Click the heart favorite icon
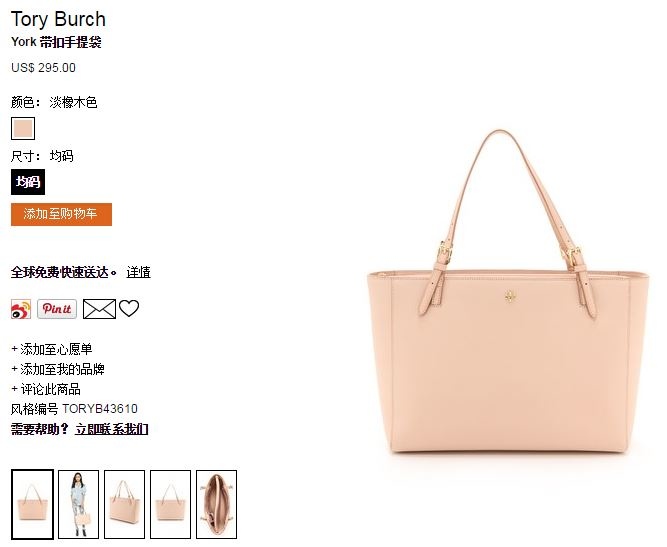This screenshot has height=547, width=667. point(129,308)
